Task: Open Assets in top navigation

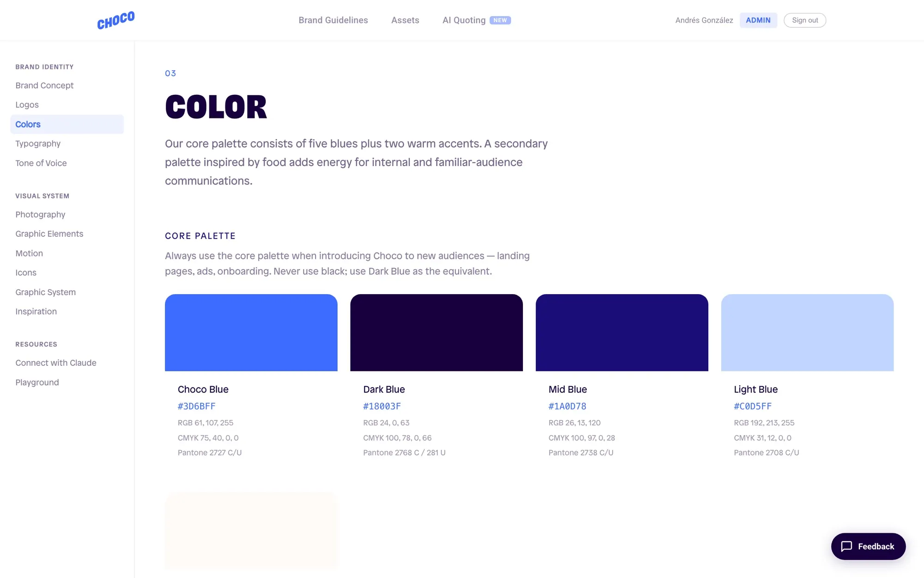Action: (x=405, y=20)
